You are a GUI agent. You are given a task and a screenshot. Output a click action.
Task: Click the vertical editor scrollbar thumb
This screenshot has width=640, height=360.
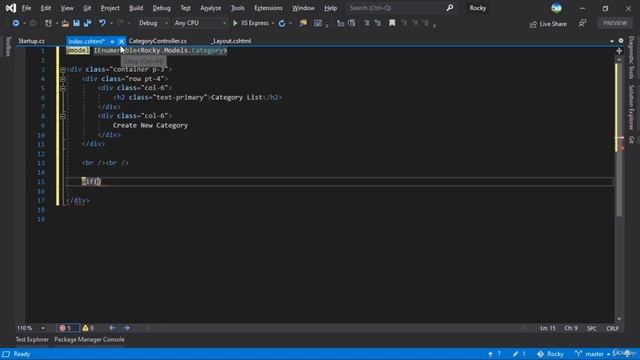pos(619,139)
